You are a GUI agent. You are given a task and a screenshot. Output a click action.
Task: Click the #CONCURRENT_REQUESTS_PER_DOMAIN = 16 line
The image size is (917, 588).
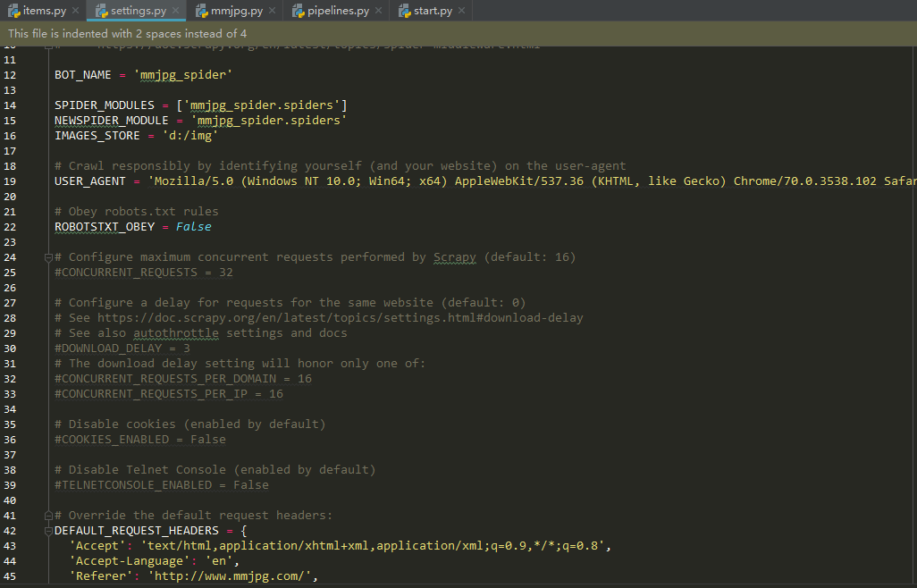[x=183, y=379]
